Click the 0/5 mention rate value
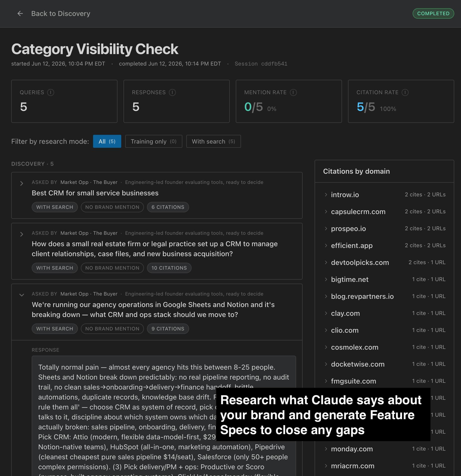The width and height of the screenshot is (461, 476). tap(253, 107)
